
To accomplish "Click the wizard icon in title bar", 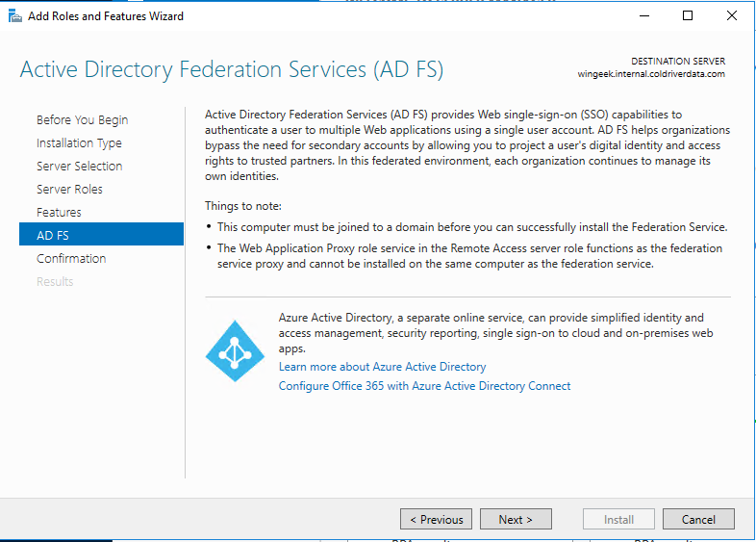I will [x=14, y=15].
